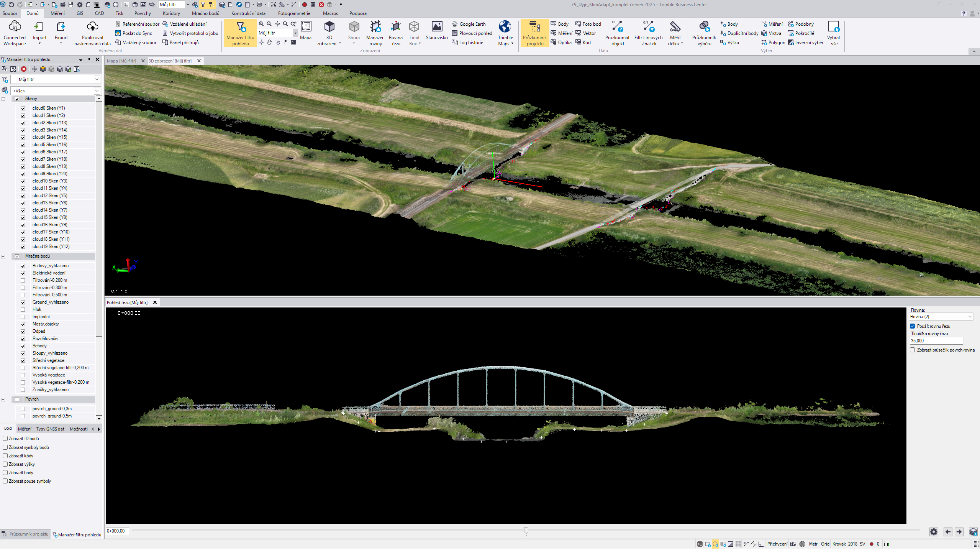
Task: Toggle Manažer filtru pohledu button
Action: click(240, 33)
